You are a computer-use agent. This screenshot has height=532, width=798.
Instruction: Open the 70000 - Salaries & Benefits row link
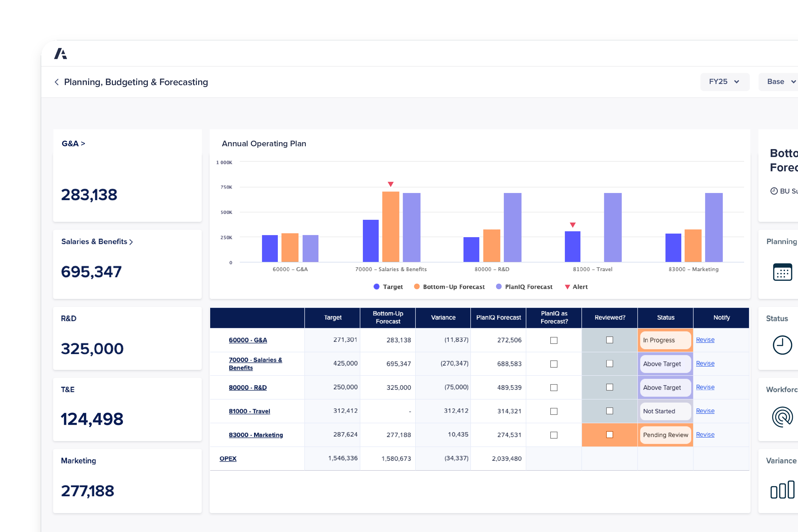coord(255,364)
